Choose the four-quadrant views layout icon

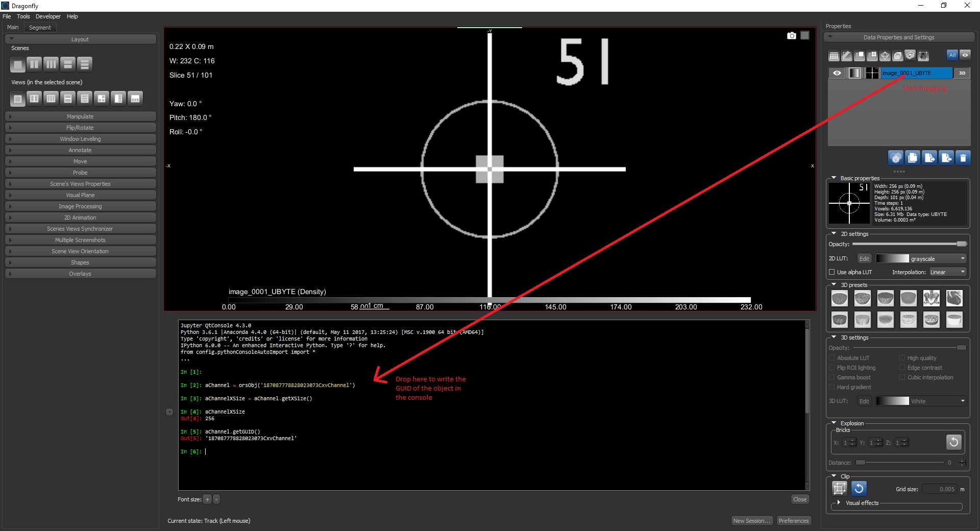coord(102,99)
